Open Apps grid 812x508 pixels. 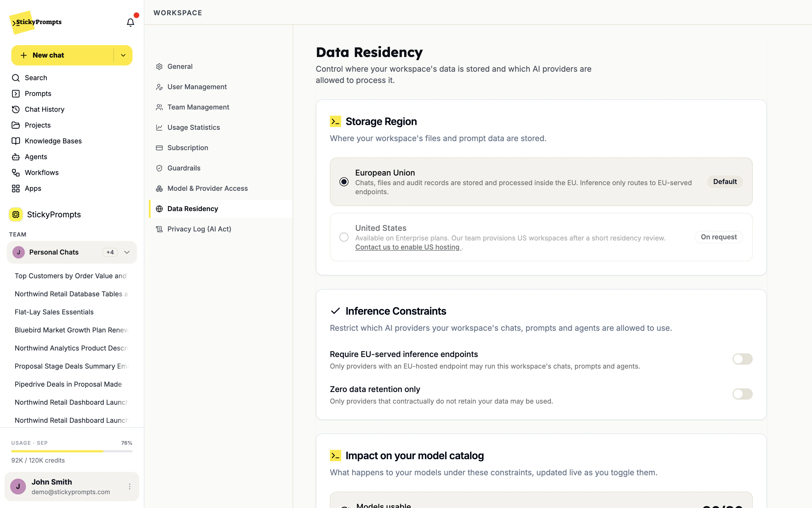click(x=27, y=188)
